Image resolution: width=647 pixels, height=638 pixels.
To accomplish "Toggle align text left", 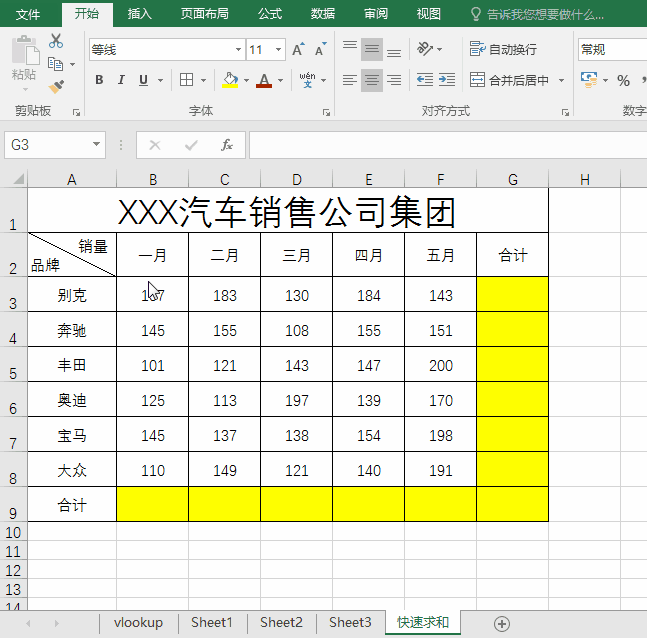I will coord(350,80).
